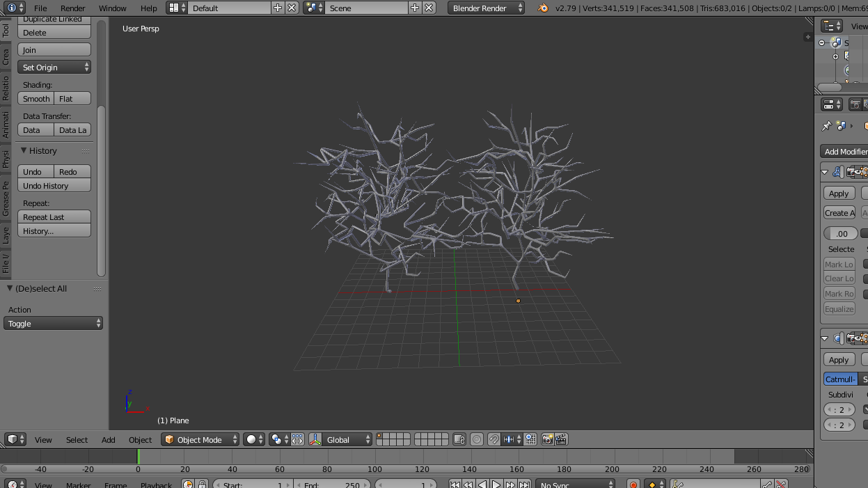The image size is (868, 488).
Task: Toggle manipulate center points icon
Action: coord(297,439)
